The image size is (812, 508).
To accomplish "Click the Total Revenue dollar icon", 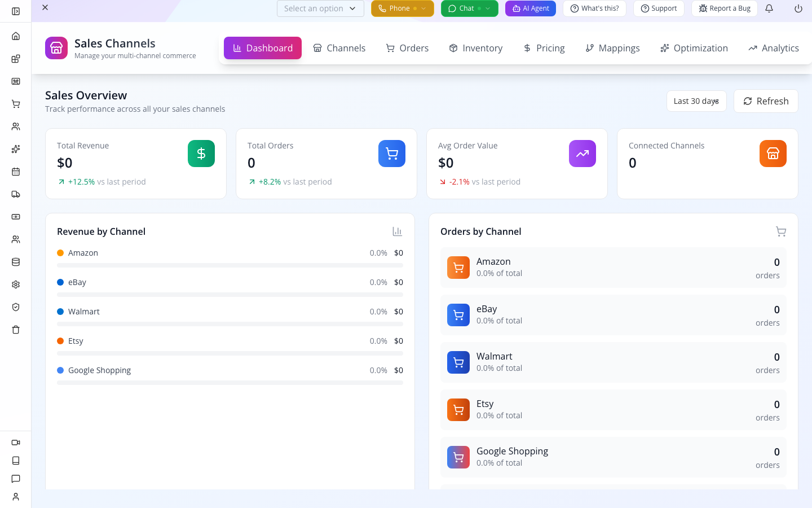I will pos(201,154).
